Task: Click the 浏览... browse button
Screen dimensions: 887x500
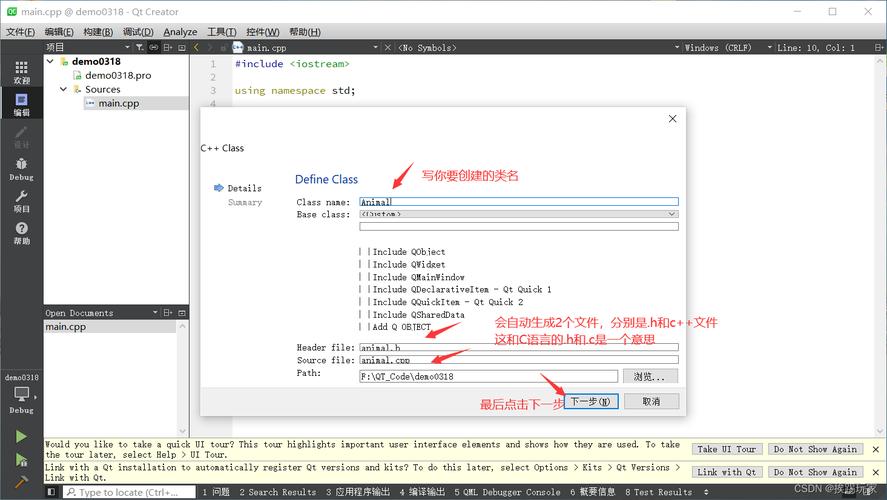Action: pyautogui.click(x=650, y=376)
